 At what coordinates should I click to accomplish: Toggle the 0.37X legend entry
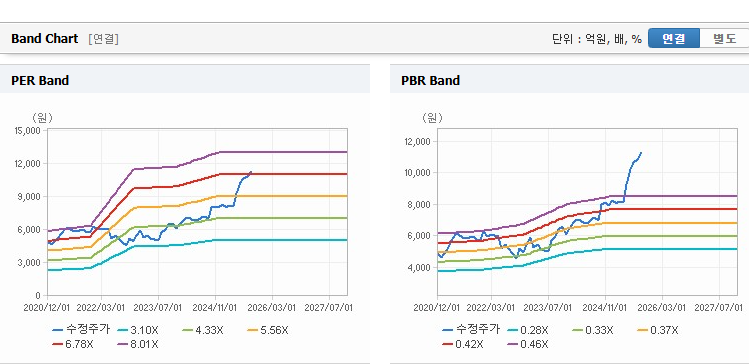(657, 330)
